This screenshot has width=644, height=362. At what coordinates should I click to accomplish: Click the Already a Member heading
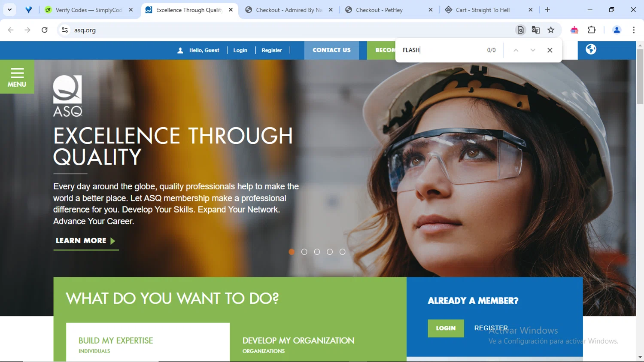pos(473,301)
